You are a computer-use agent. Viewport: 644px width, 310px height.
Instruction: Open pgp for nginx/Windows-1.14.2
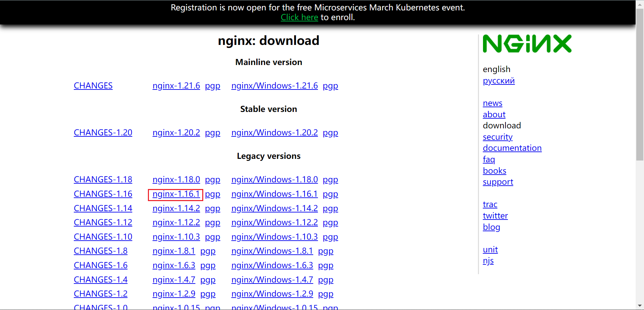pos(330,208)
